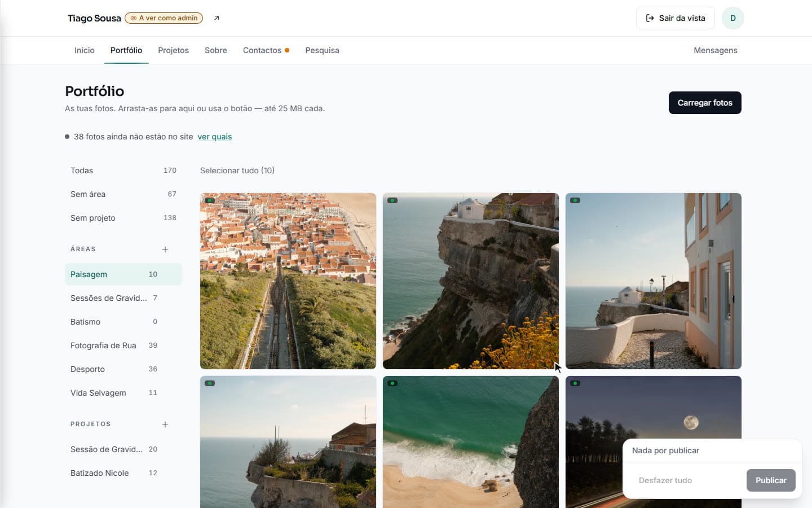Toggle status indicator on cliff with yellow flowers photo

click(x=392, y=200)
